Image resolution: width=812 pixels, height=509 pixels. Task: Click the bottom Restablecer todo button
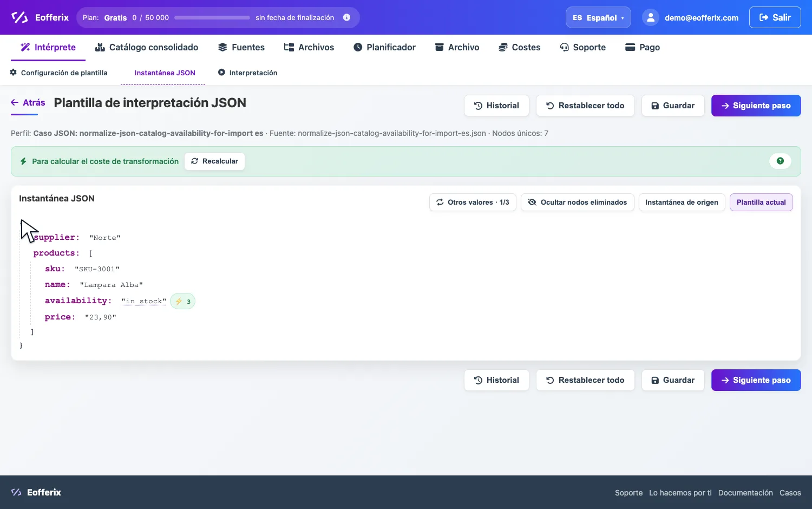[585, 380]
